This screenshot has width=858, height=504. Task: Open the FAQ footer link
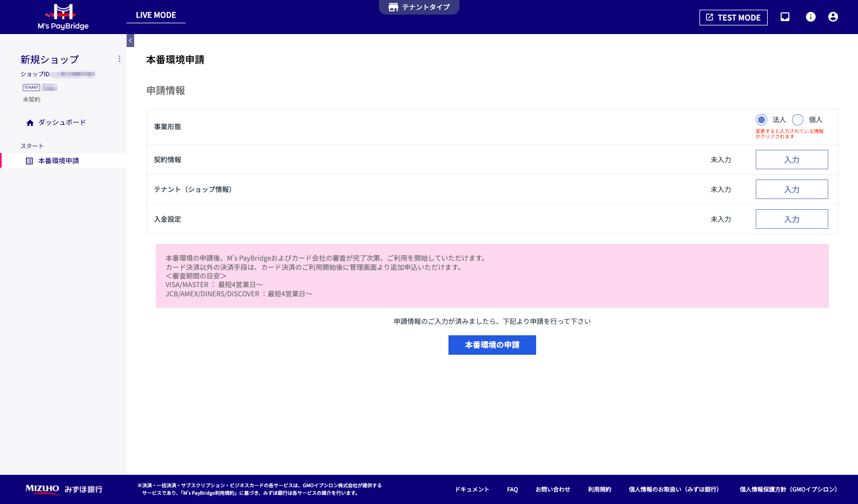512,489
